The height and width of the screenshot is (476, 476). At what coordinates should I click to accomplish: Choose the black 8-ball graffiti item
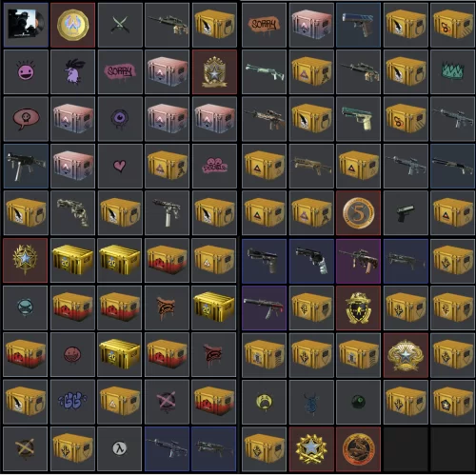(358, 402)
